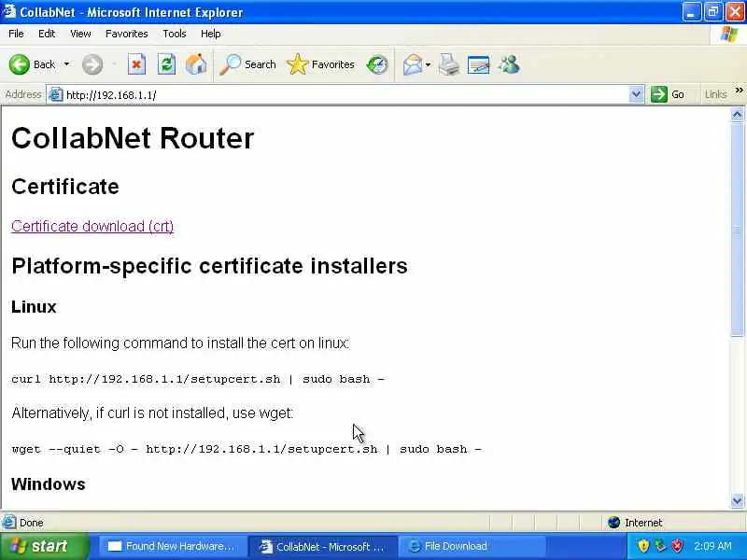Screen dimensions: 747x560
Task: Show browsing History clock icon
Action: 377,64
